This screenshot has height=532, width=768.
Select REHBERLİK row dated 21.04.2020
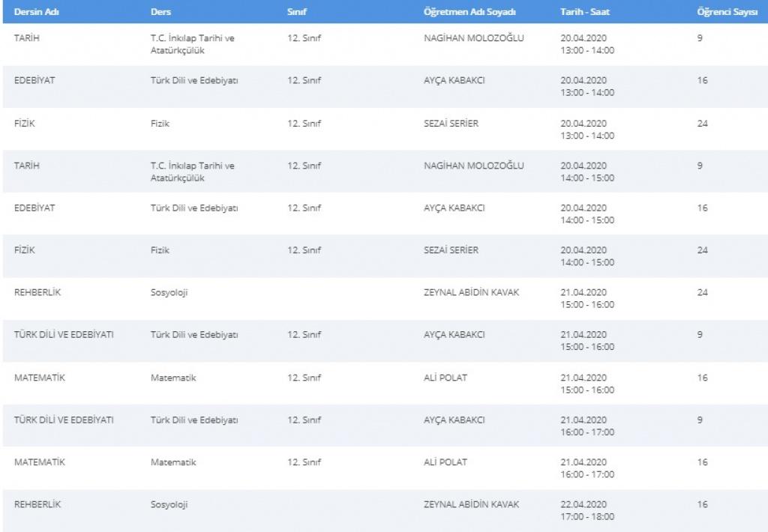384,298
